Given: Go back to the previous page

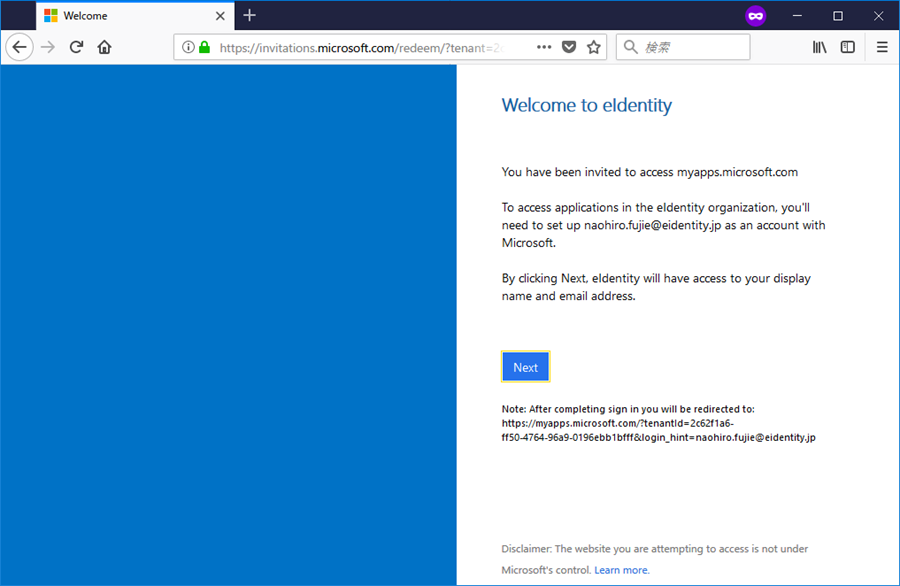Looking at the screenshot, I should [x=20, y=47].
